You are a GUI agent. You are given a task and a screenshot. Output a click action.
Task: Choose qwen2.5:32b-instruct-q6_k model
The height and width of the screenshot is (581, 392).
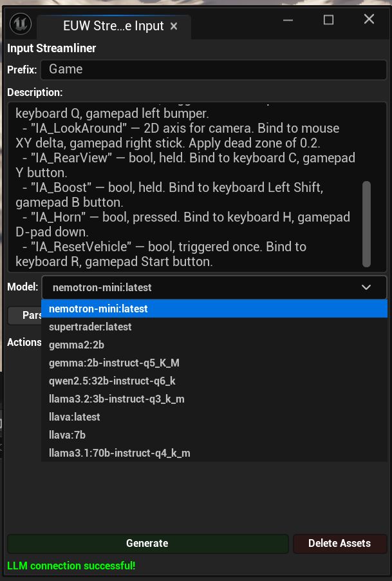coord(112,381)
